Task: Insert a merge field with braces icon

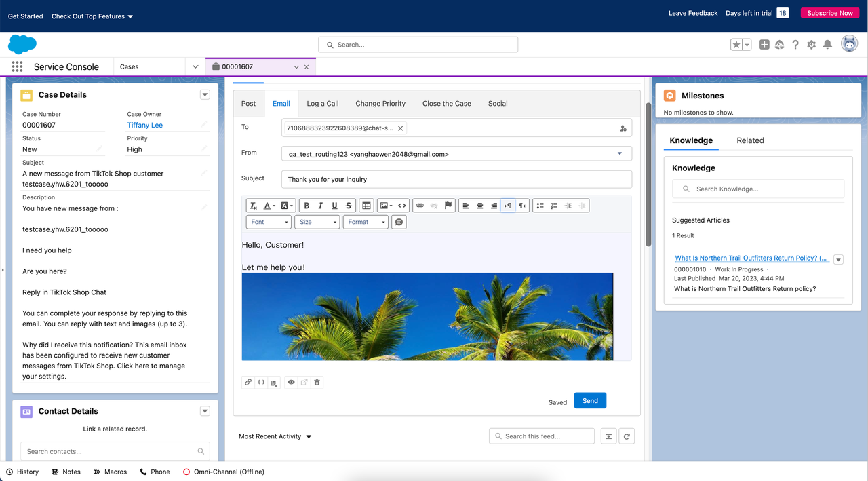Action: (261, 383)
